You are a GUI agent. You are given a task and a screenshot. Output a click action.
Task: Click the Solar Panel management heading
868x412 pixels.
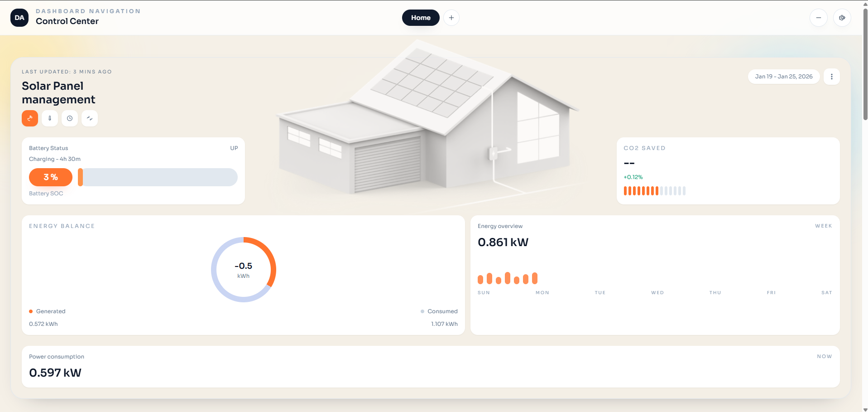(58, 93)
